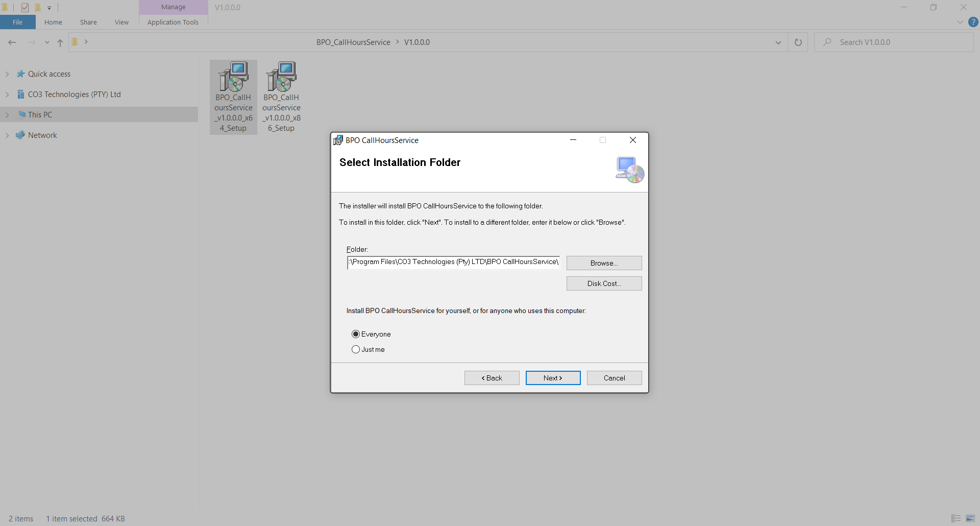Screen dimensions: 980x526
Task: Switch to details view in status bar
Action: coord(956,519)
